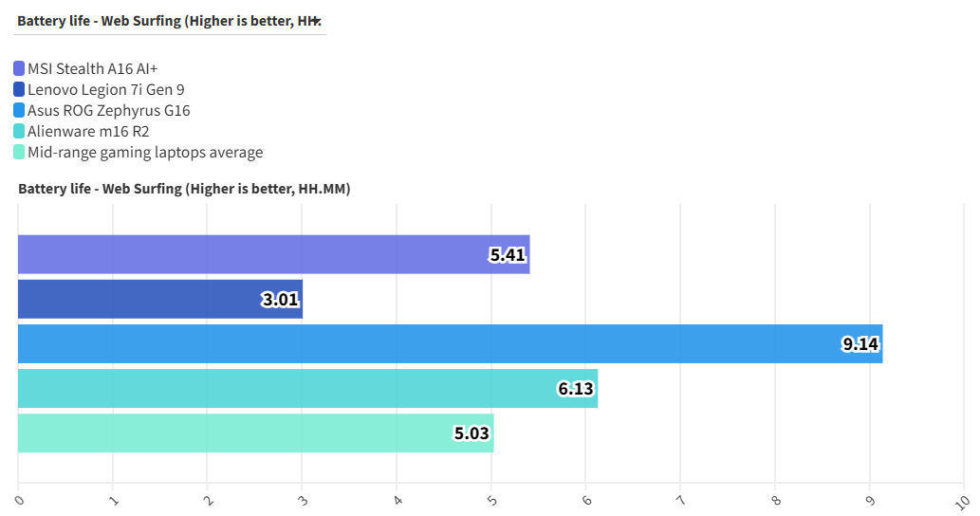Viewport: 980px width, 516px height.
Task: Click the Asus ROG Zephyrus G16 legend swatch
Action: point(19,110)
